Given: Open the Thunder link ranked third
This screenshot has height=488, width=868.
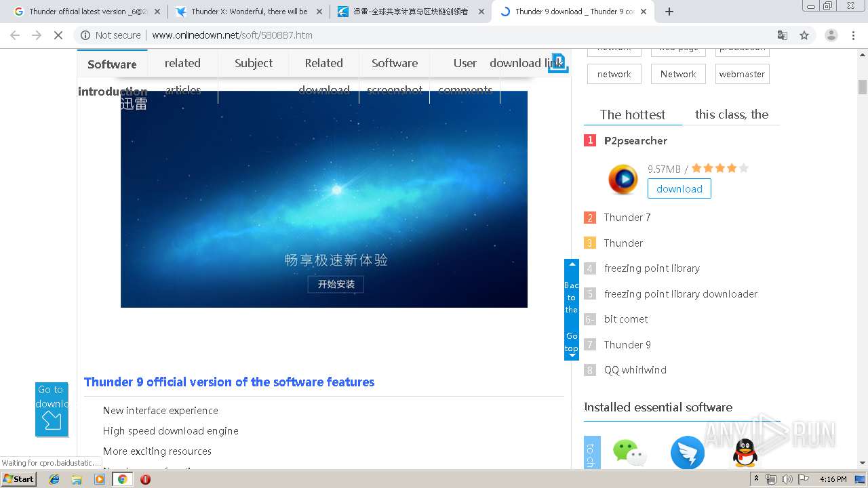Looking at the screenshot, I should (623, 243).
